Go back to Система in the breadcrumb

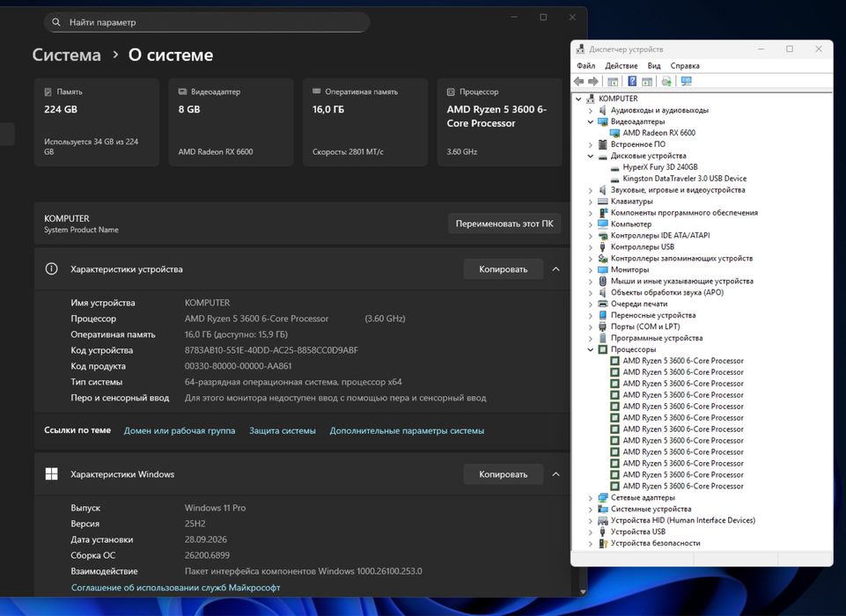[x=66, y=55]
